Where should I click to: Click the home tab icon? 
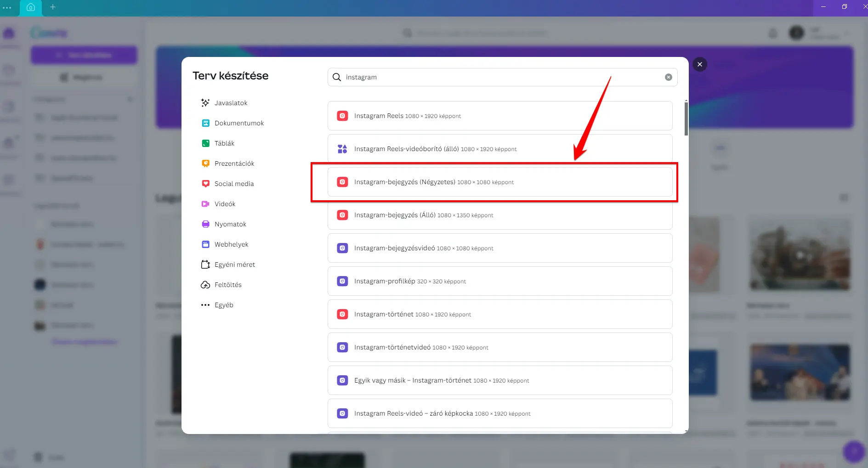click(x=31, y=7)
